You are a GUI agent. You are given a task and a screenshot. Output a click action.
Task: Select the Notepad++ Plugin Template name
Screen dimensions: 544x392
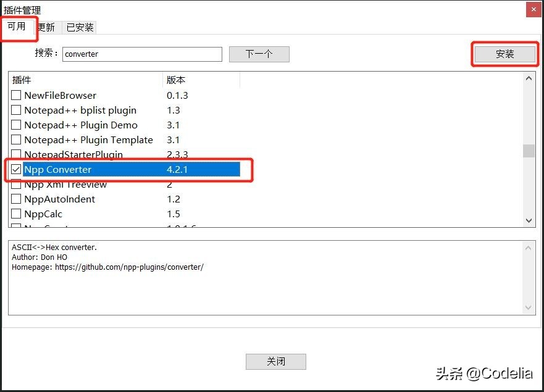tap(88, 140)
